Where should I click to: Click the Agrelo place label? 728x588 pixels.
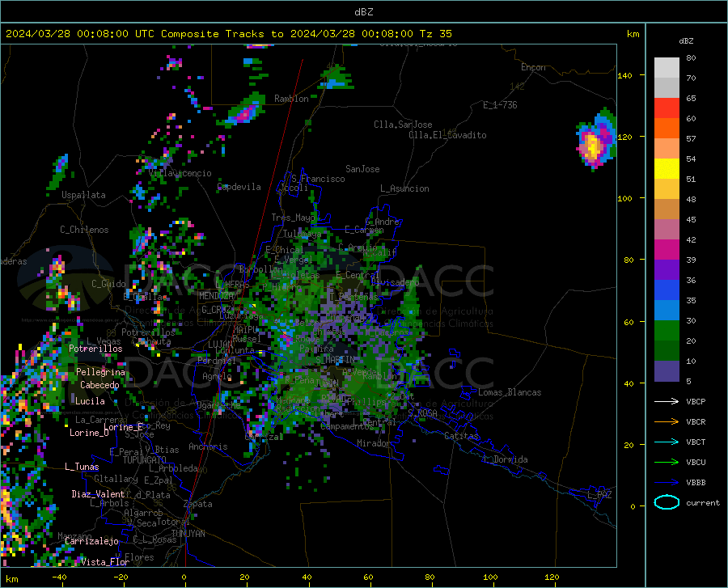[217, 376]
